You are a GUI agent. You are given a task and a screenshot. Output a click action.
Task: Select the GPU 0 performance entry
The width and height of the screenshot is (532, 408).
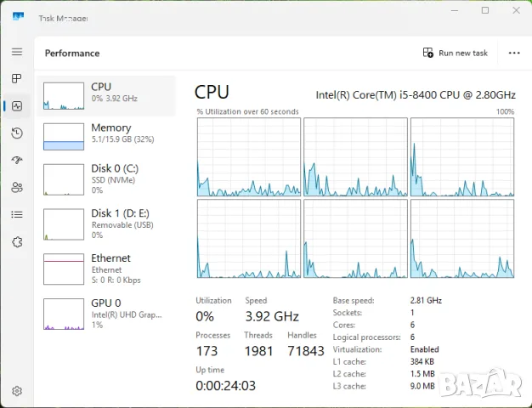[106, 314]
